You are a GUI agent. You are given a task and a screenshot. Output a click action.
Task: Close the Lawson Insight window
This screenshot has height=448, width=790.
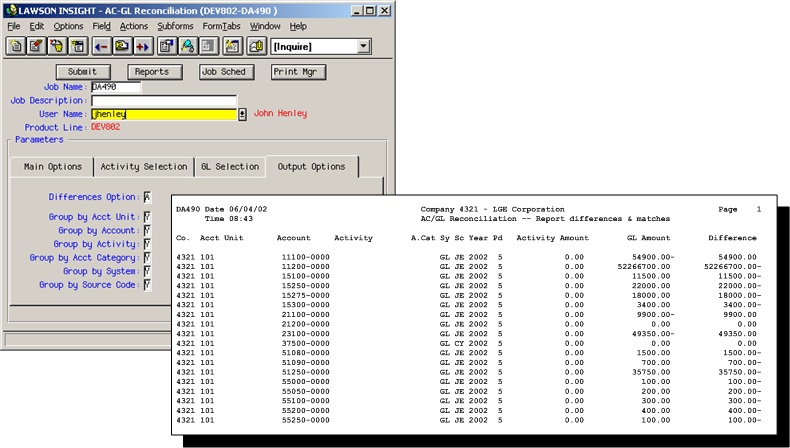coord(384,10)
